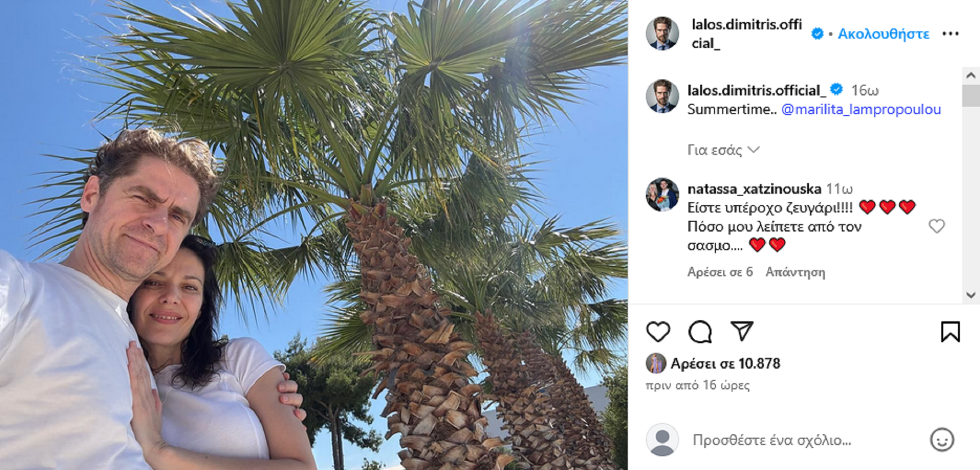Open post likes list 'Αρέσει σε 10.878'

(x=725, y=363)
